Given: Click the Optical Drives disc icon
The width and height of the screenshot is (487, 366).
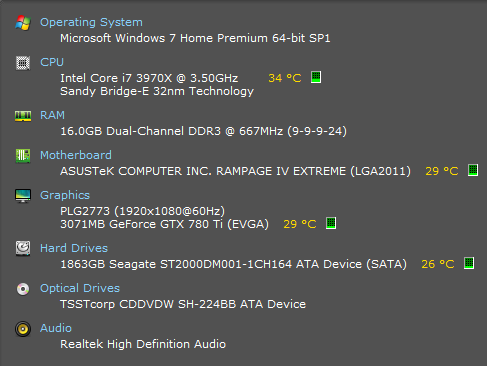Looking at the screenshot, I should pyautogui.click(x=23, y=289).
